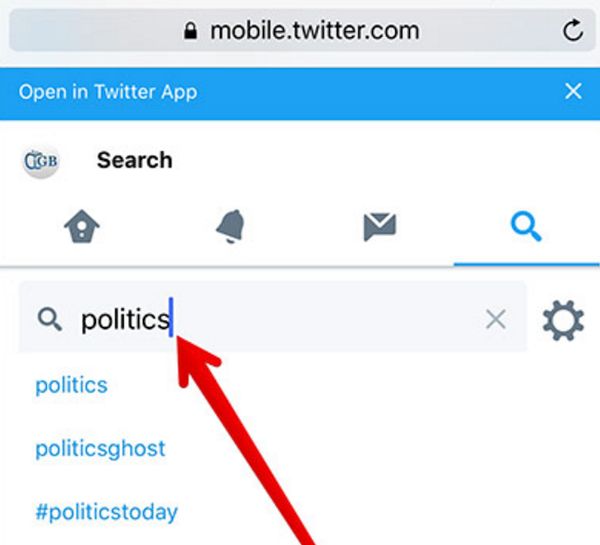Click the Search page heading
Screen dimensions: 600x545
(x=134, y=160)
